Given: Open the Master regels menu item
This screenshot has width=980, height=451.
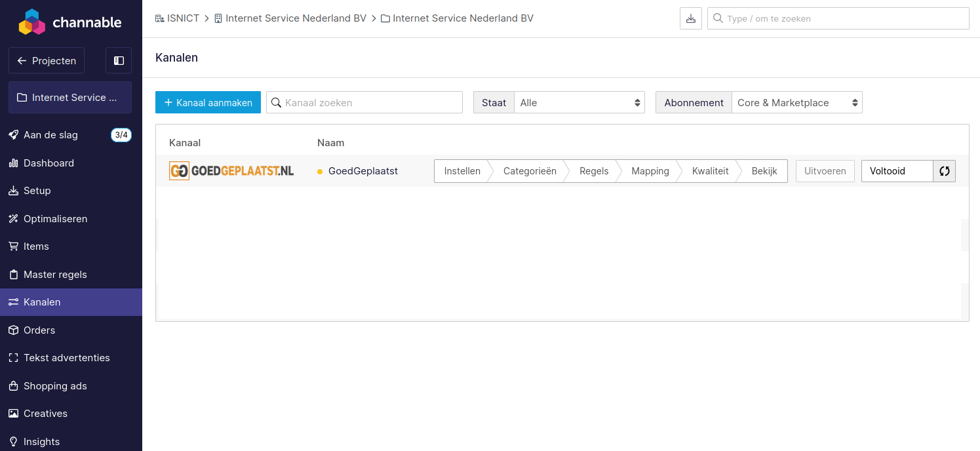Looking at the screenshot, I should point(55,275).
